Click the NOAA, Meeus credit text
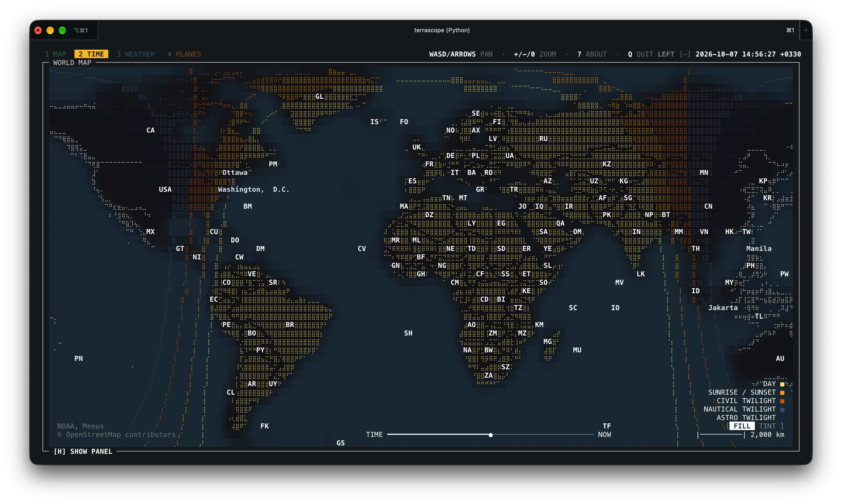Image resolution: width=842 pixels, height=504 pixels. click(x=81, y=426)
